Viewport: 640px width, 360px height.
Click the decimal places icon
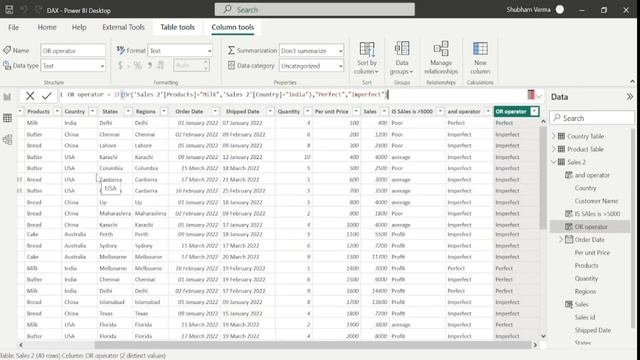[161, 65]
